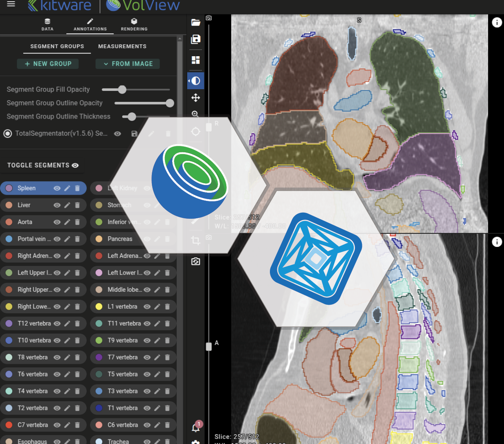This screenshot has width=504, height=444.
Task: Switch to the ANNOTATIONS tab
Action: (90, 24)
